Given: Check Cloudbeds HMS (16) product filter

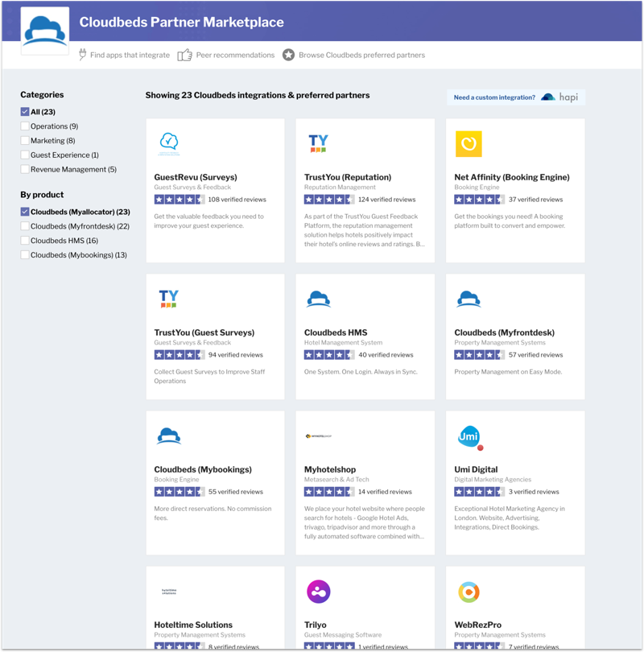Looking at the screenshot, I should pyautogui.click(x=25, y=241).
